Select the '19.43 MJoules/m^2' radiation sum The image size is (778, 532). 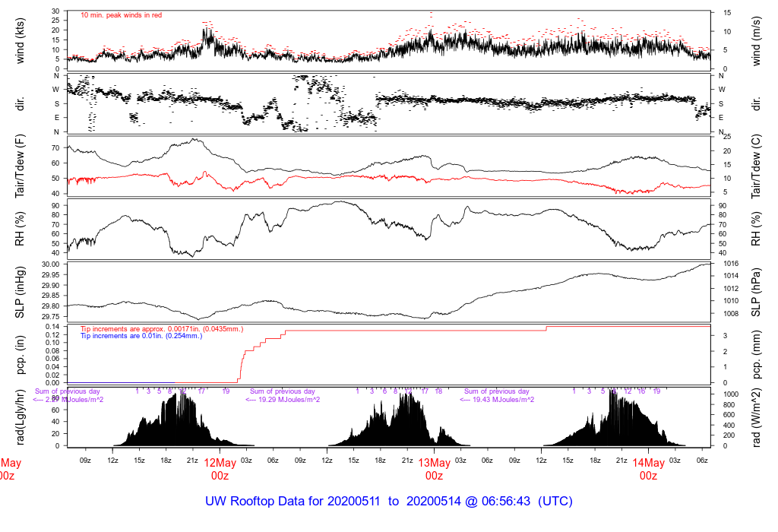pos(497,400)
